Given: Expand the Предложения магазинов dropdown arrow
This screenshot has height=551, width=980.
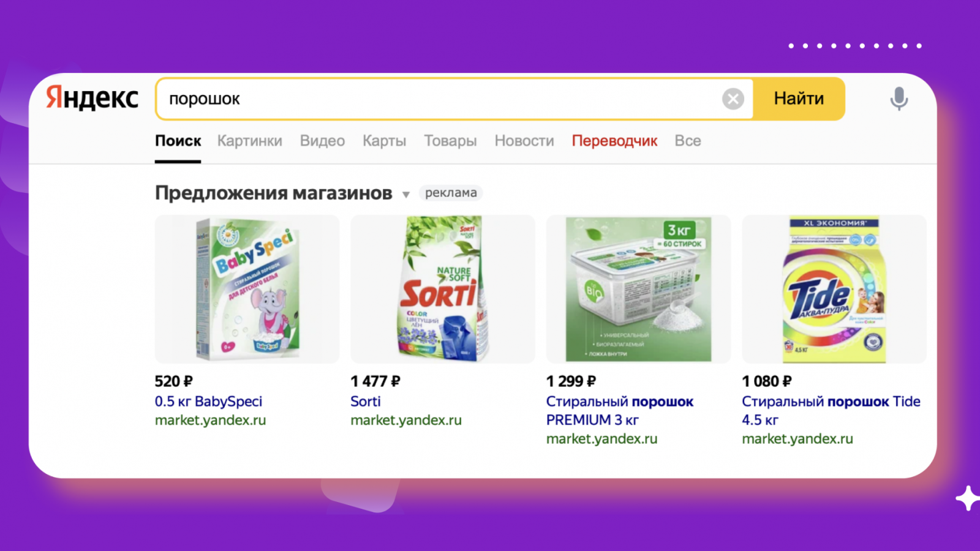Looking at the screenshot, I should point(405,195).
